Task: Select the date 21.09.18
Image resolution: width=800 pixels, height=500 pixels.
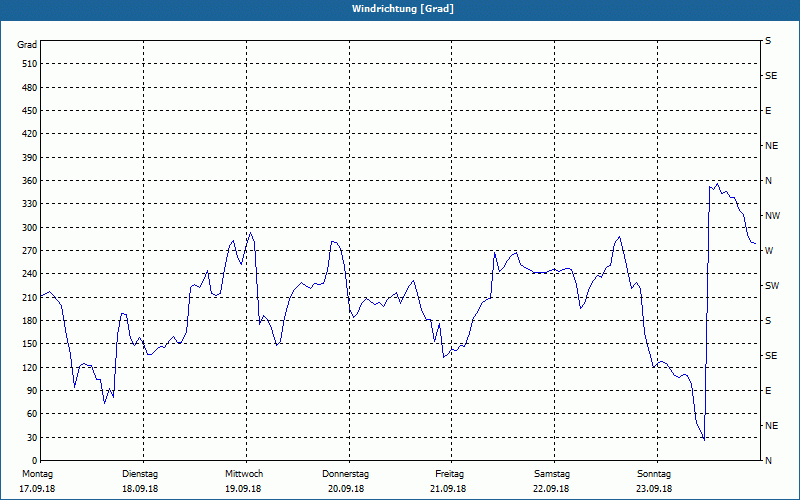Action: click(x=448, y=489)
